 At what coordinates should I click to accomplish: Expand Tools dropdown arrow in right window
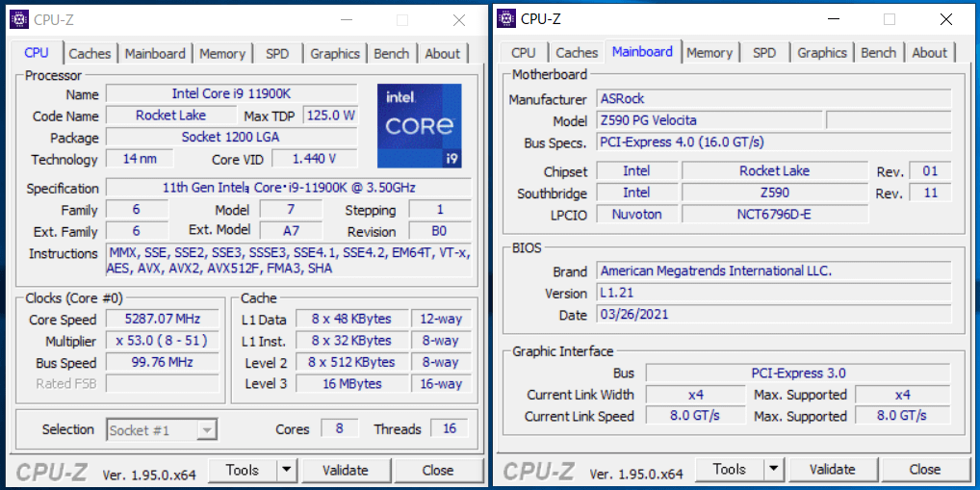coord(774,470)
